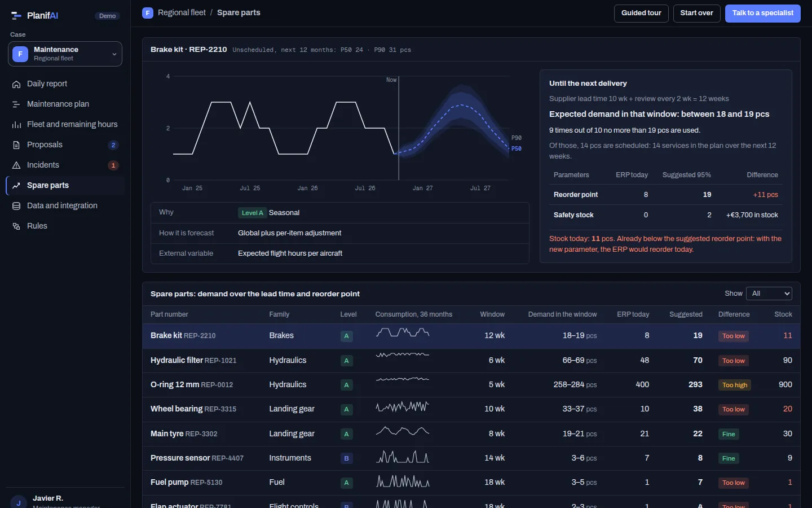Click the Wheel bearing consumption sparkline
This screenshot has width=812, height=508.
[x=403, y=406]
